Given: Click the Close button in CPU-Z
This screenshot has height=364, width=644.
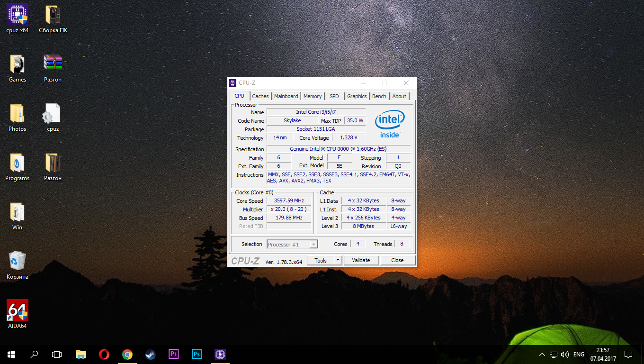Looking at the screenshot, I should [x=397, y=260].
